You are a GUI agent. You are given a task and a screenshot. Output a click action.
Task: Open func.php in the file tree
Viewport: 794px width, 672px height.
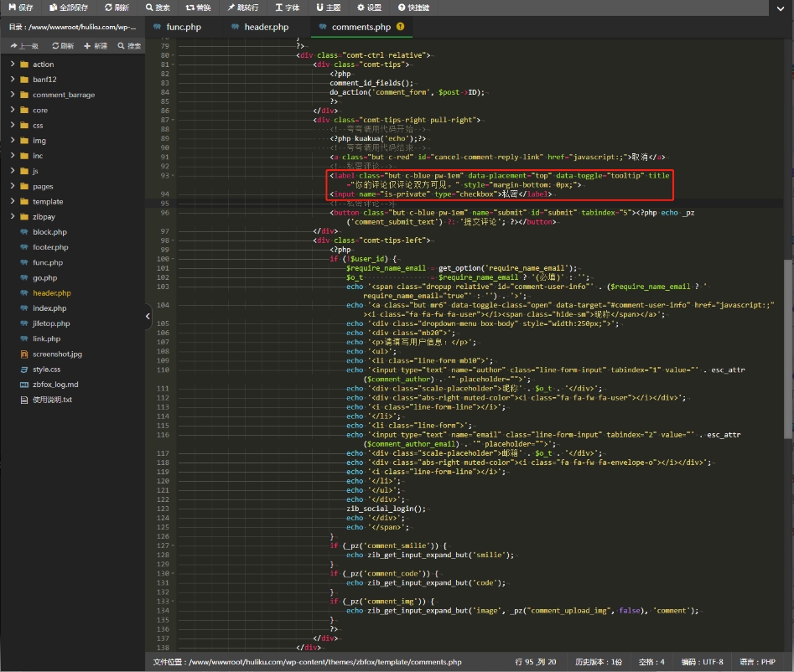pos(48,262)
